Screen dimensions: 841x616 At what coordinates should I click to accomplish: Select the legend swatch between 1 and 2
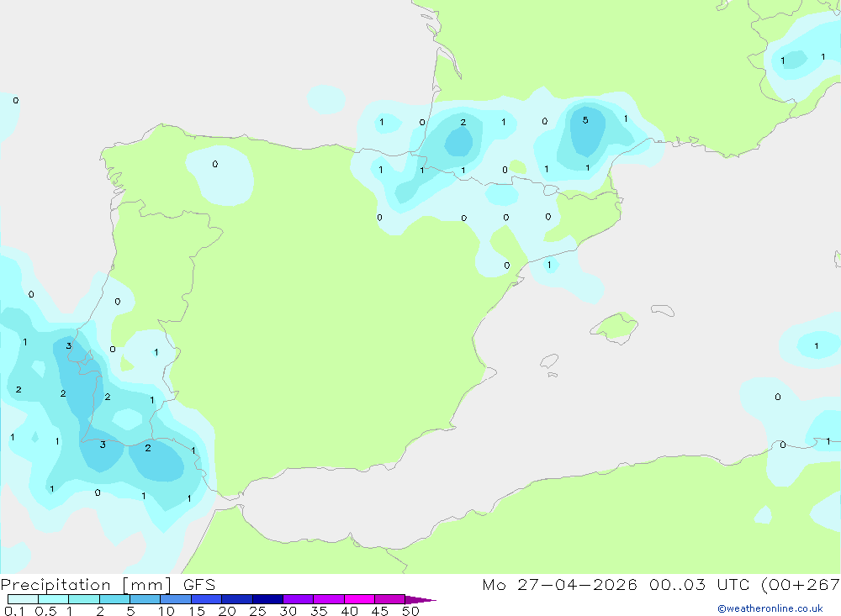click(x=83, y=599)
